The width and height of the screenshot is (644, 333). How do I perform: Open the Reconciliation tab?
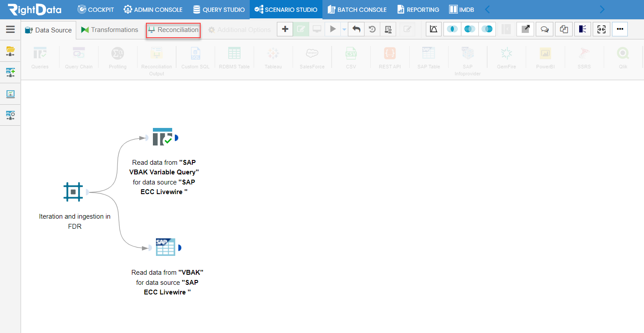click(x=173, y=30)
